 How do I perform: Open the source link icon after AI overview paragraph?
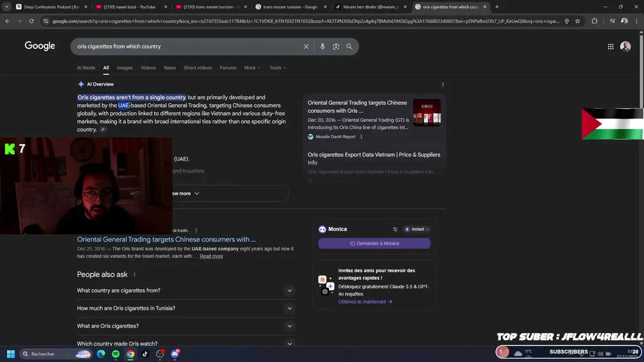[103, 130]
